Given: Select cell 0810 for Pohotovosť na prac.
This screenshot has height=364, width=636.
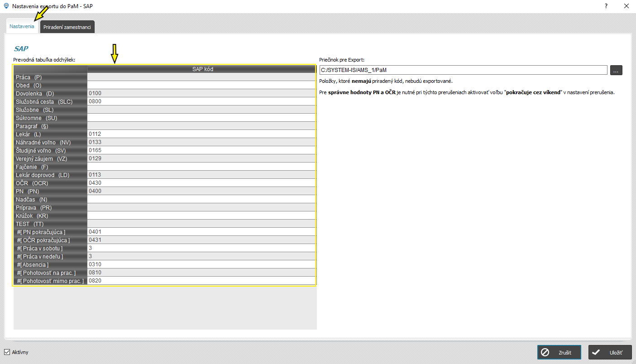Looking at the screenshot, I should pyautogui.click(x=201, y=273).
